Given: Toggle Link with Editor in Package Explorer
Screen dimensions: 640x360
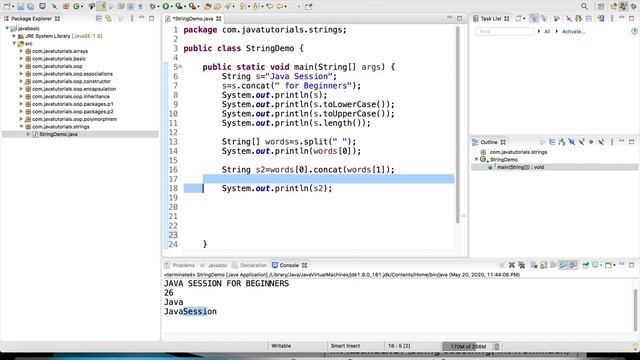Looking at the screenshot, I should [109, 18].
